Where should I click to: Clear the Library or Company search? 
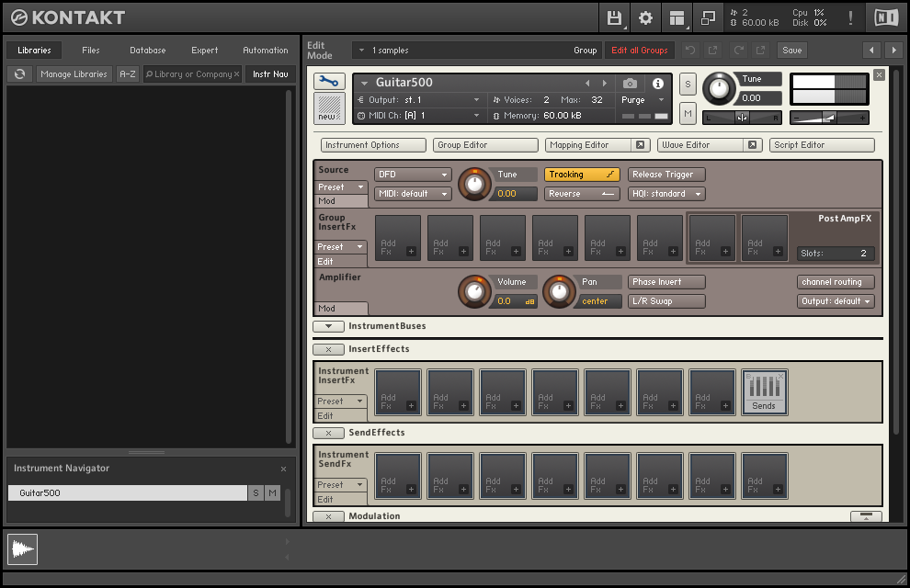tap(237, 74)
